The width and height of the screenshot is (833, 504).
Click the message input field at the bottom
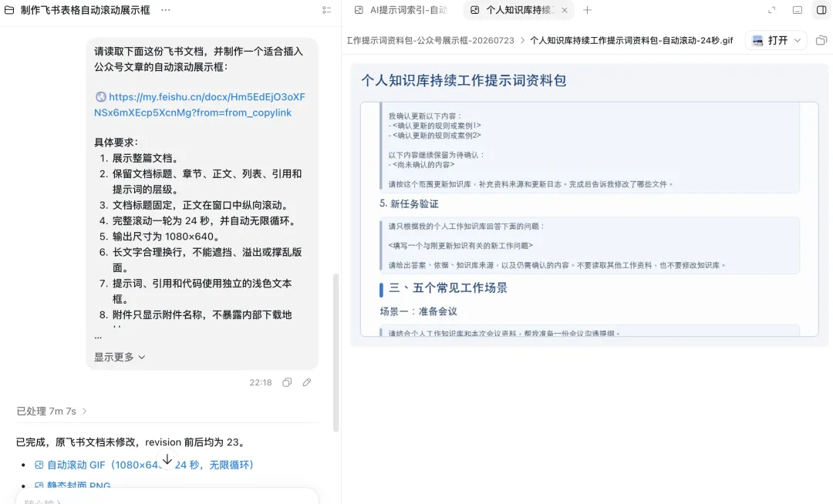pos(167,499)
